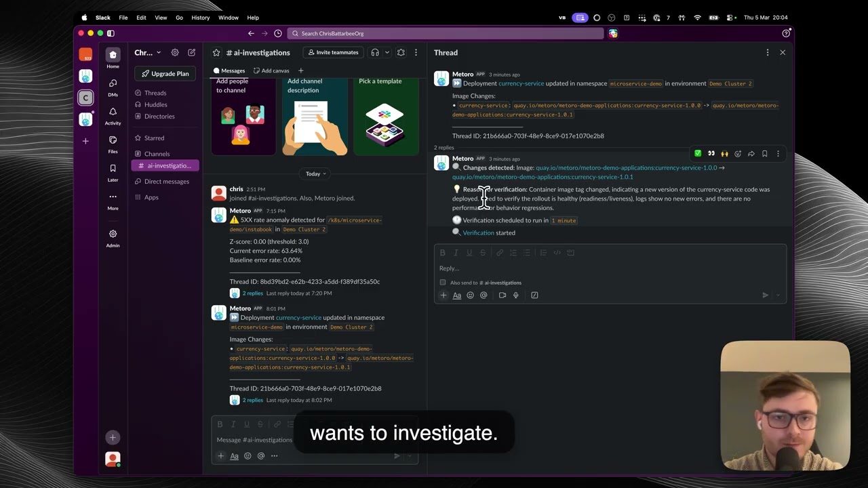Screen dimensions: 868x488
Task: Open Files view in sidebar
Action: (x=113, y=144)
